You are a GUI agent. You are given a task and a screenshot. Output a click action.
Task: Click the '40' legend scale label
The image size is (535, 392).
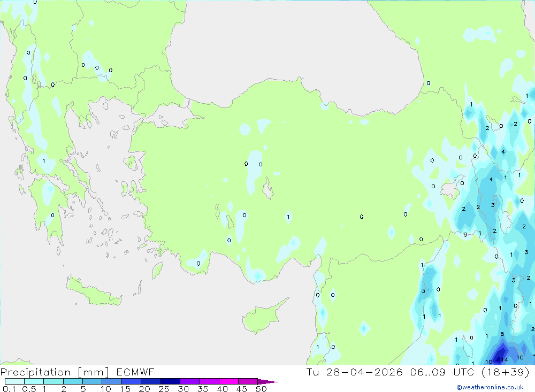click(x=222, y=389)
